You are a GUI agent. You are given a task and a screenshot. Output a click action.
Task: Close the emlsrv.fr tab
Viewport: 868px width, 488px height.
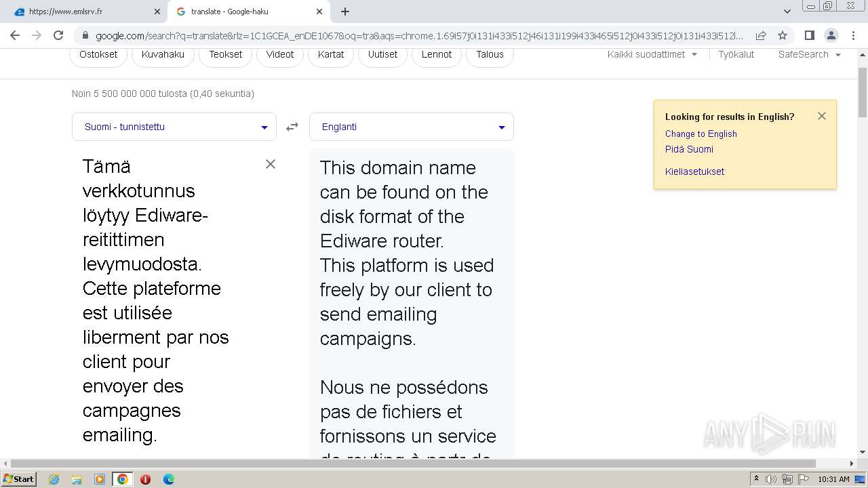pos(157,12)
